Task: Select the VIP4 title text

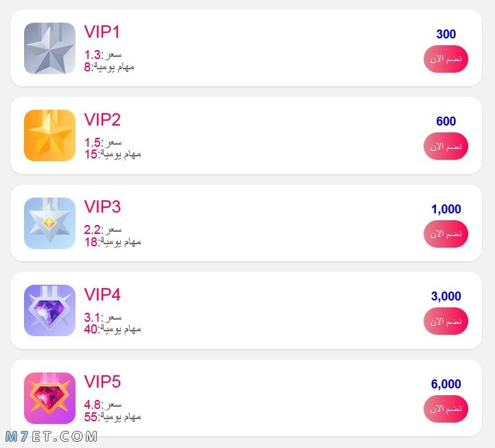Action: tap(102, 294)
